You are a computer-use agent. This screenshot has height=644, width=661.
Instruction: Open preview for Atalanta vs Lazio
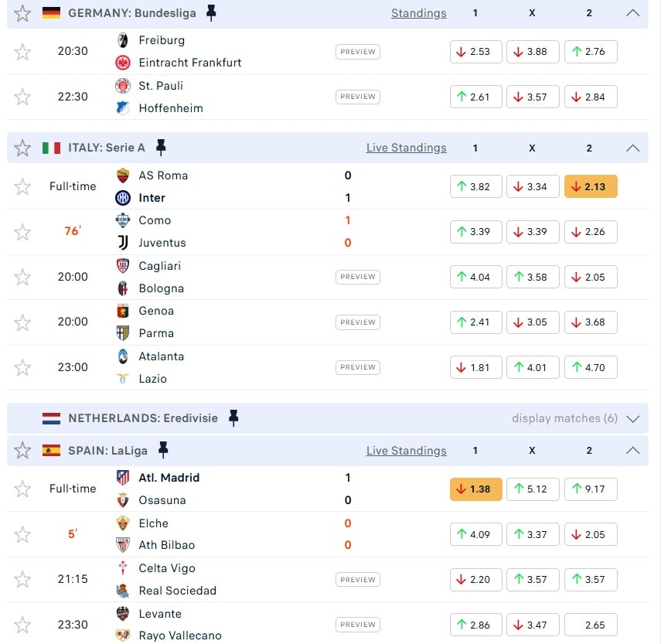tap(357, 367)
